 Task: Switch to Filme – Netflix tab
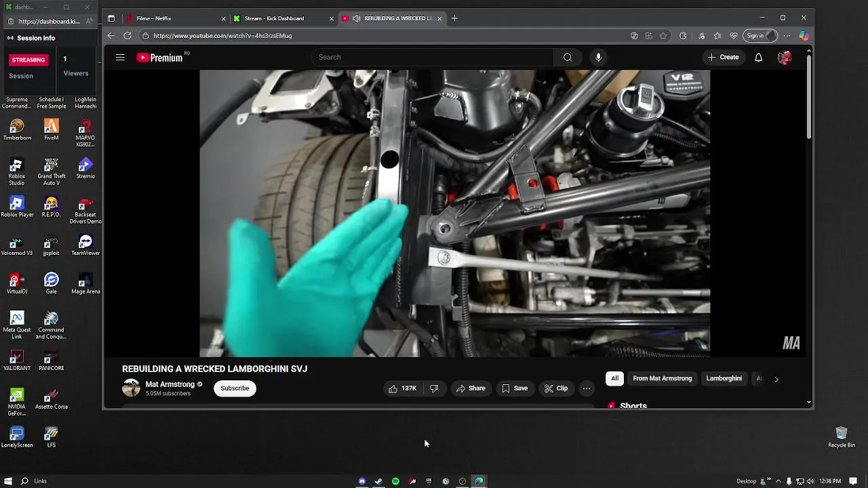[174, 18]
